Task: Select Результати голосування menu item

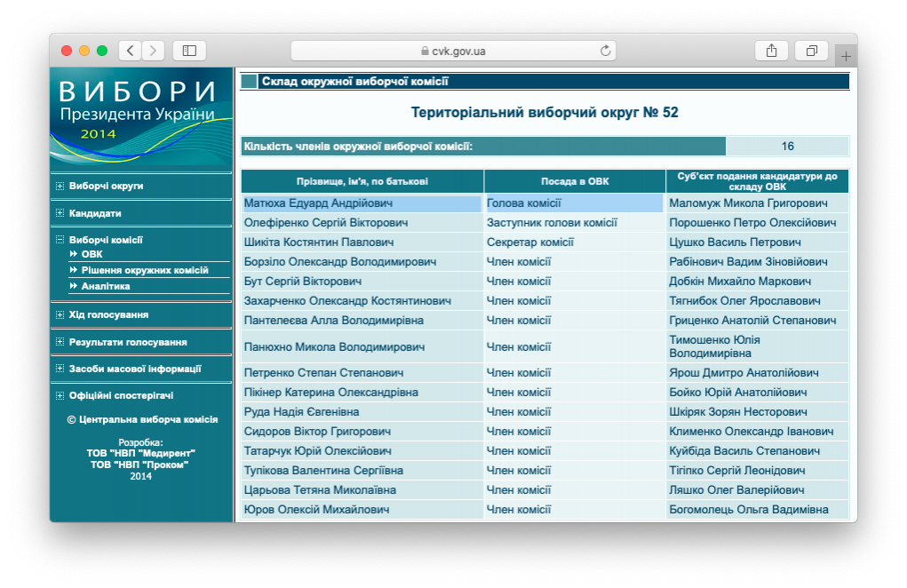Action: tap(127, 342)
